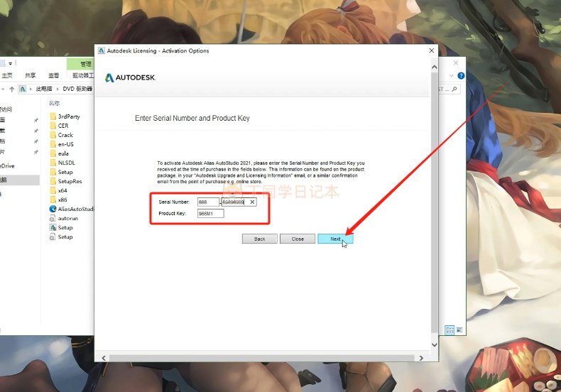The width and height of the screenshot is (561, 392).
Task: Click the Back button in Autodesk Licensing
Action: point(259,239)
